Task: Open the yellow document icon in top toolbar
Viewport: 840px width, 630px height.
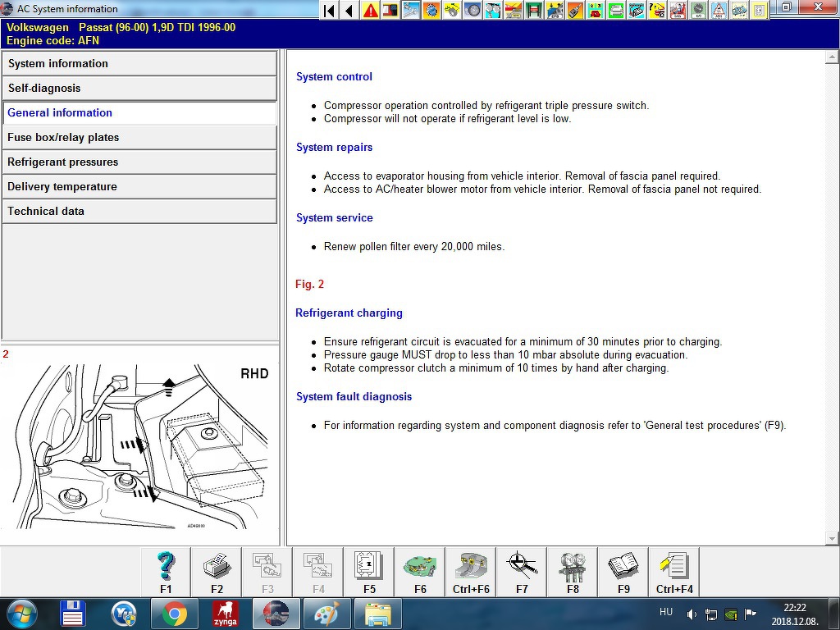Action: point(759,10)
